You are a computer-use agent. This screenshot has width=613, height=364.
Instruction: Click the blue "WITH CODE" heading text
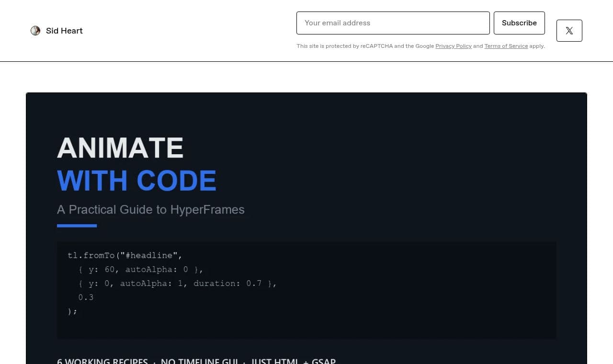coord(136,181)
